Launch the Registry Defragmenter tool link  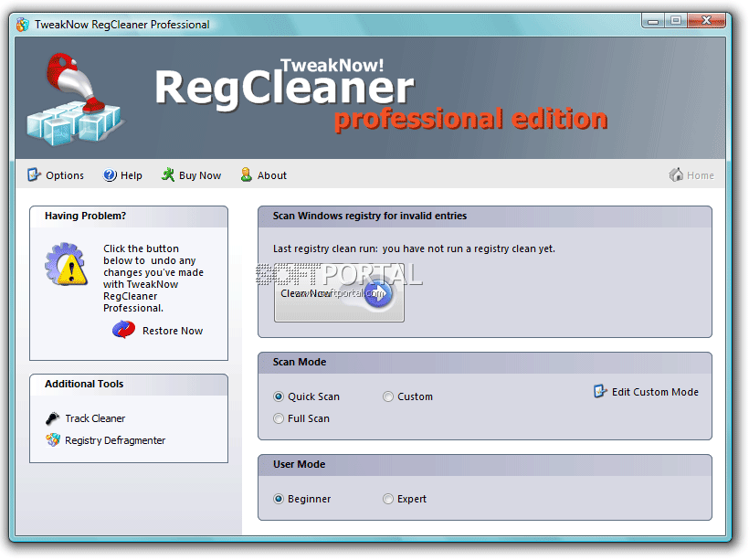[115, 440]
